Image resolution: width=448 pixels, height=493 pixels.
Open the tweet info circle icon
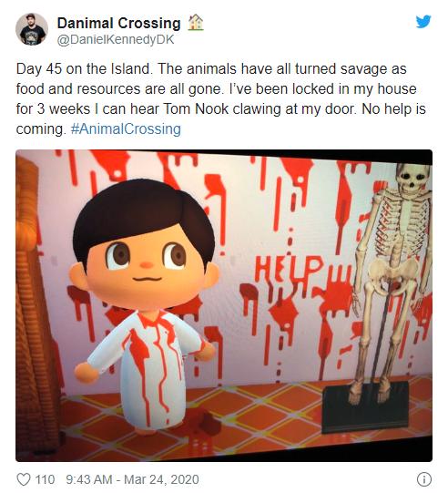423,479
